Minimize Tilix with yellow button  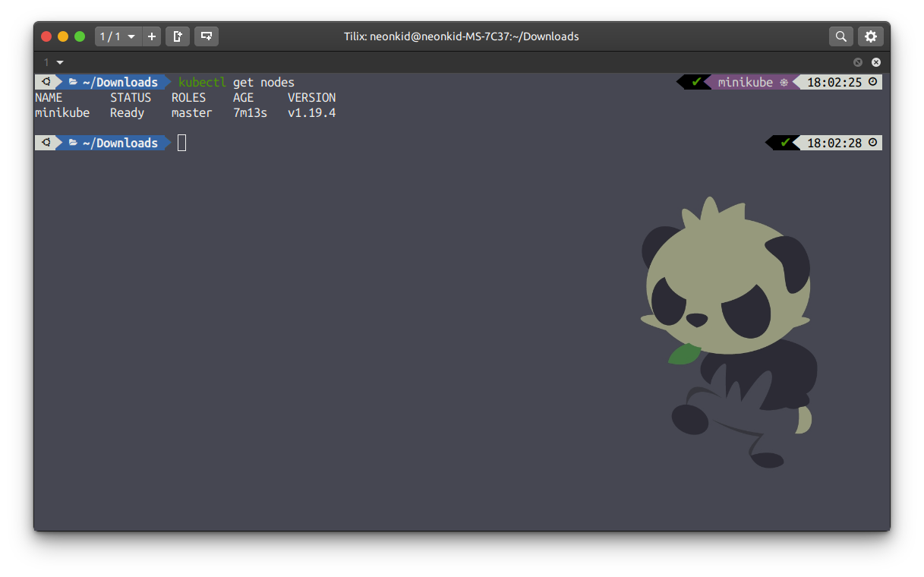click(63, 36)
